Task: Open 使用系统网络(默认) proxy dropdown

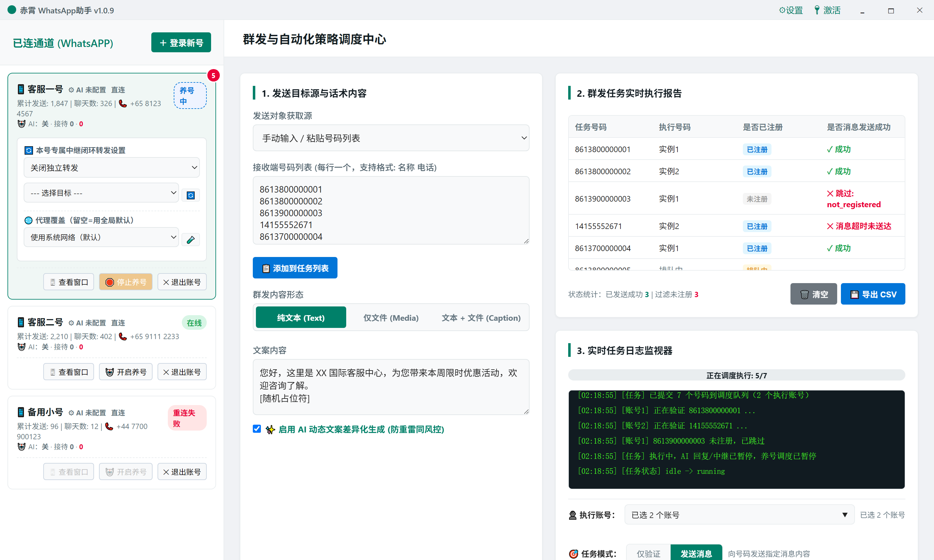Action: pyautogui.click(x=101, y=237)
